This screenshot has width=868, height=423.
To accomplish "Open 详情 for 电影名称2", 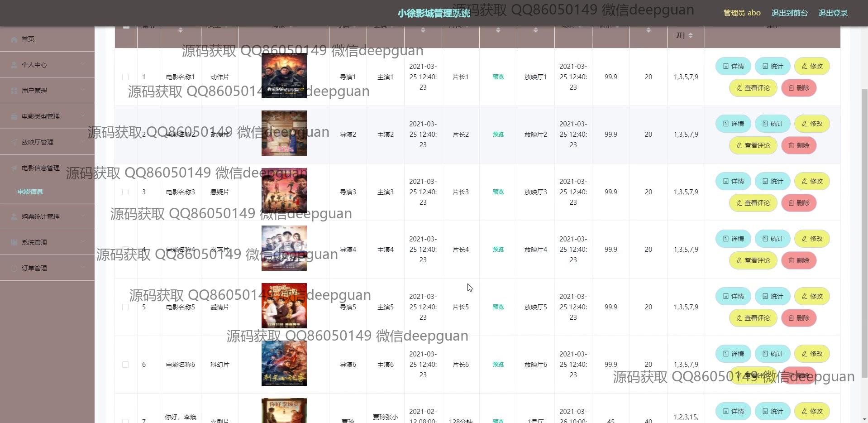I will [733, 124].
